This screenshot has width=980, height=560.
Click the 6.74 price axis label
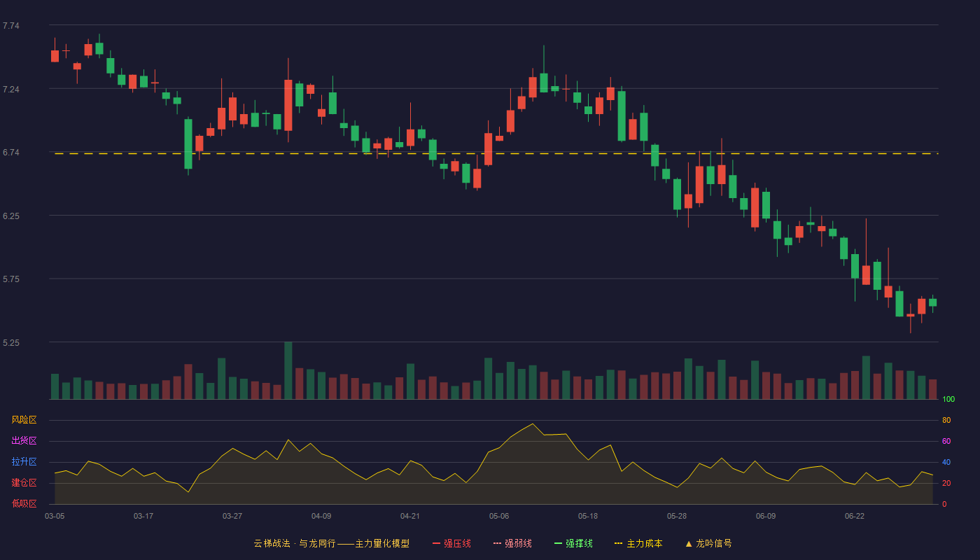coord(11,153)
